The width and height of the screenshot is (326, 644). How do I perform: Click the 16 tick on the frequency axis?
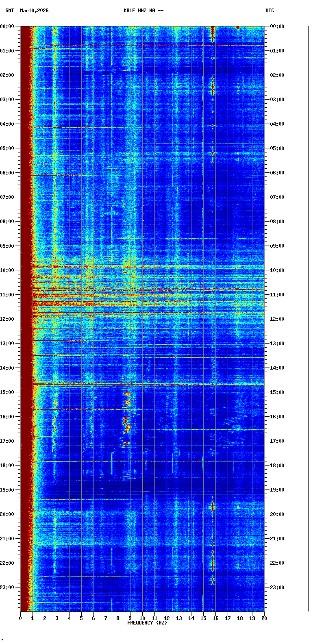tap(215, 618)
